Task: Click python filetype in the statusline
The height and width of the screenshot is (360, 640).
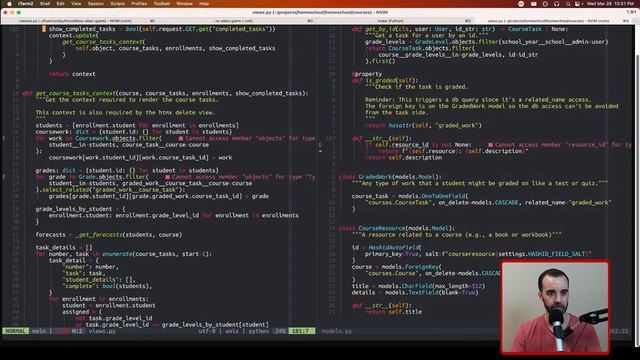Action: (x=259, y=331)
